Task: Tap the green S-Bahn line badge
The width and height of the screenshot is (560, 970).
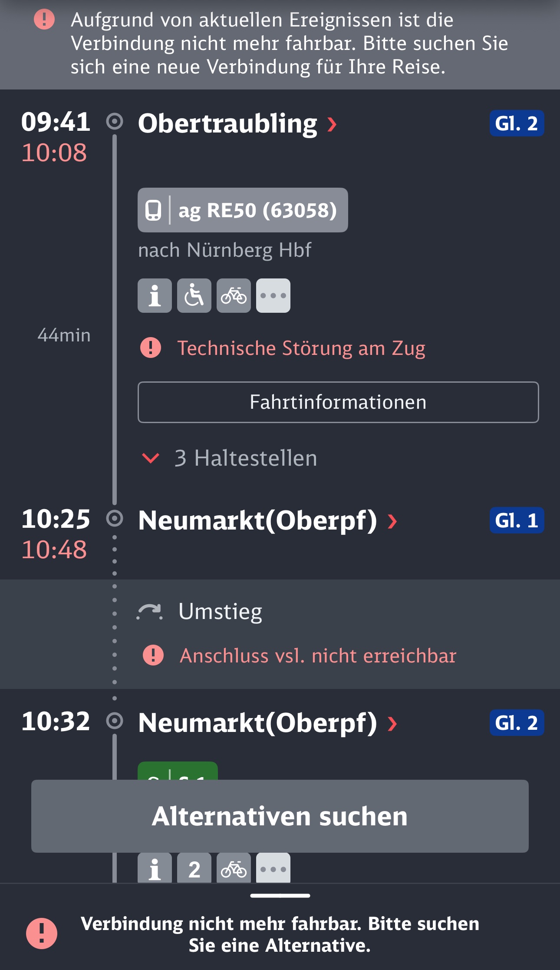Action: [178, 771]
